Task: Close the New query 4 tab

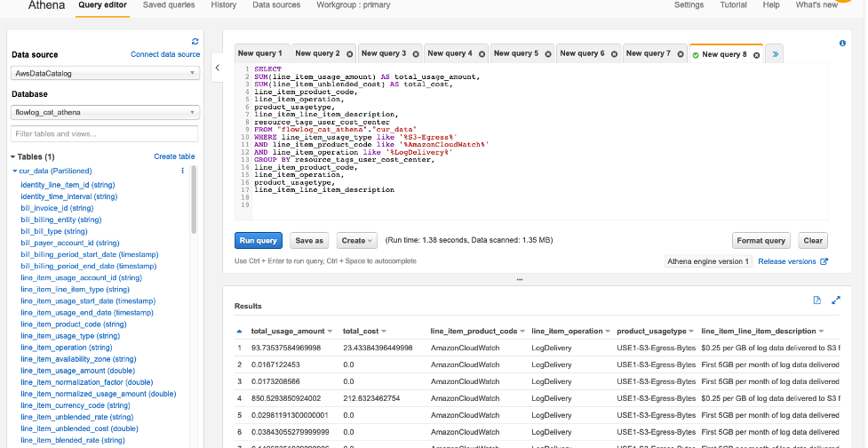Action: (x=482, y=54)
